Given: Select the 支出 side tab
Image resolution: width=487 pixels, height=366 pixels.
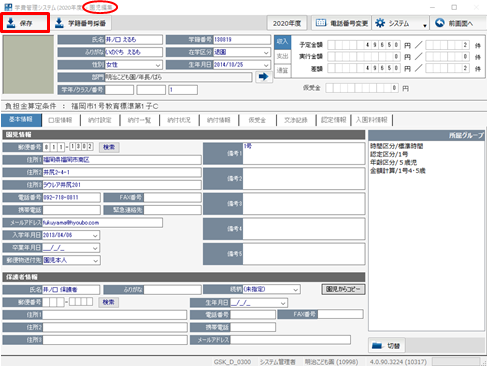Looking at the screenshot, I should (282, 56).
